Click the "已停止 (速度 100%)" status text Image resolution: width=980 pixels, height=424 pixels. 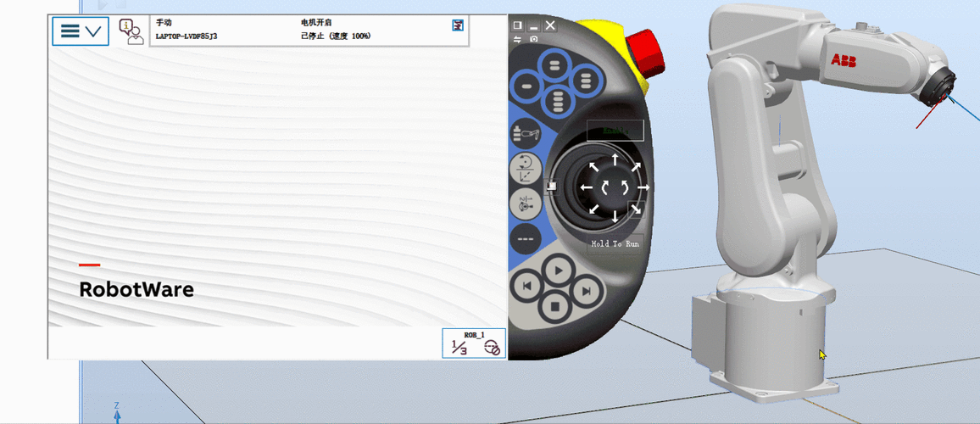[336, 36]
